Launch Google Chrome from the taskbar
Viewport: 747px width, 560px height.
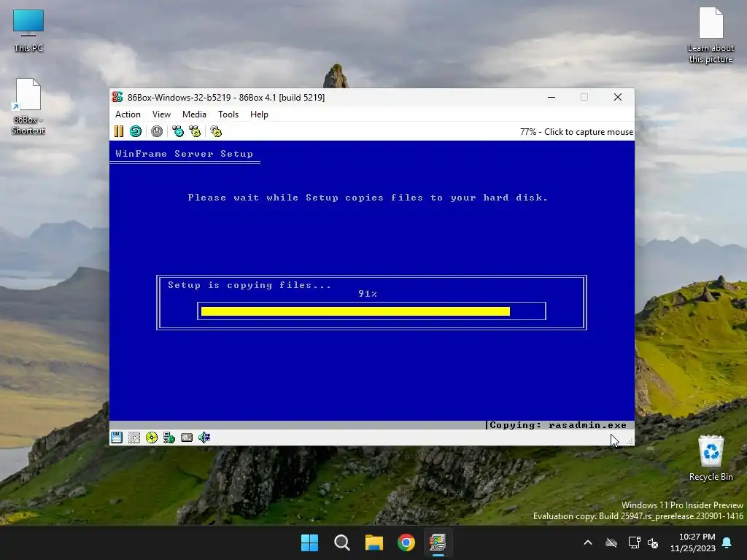406,542
